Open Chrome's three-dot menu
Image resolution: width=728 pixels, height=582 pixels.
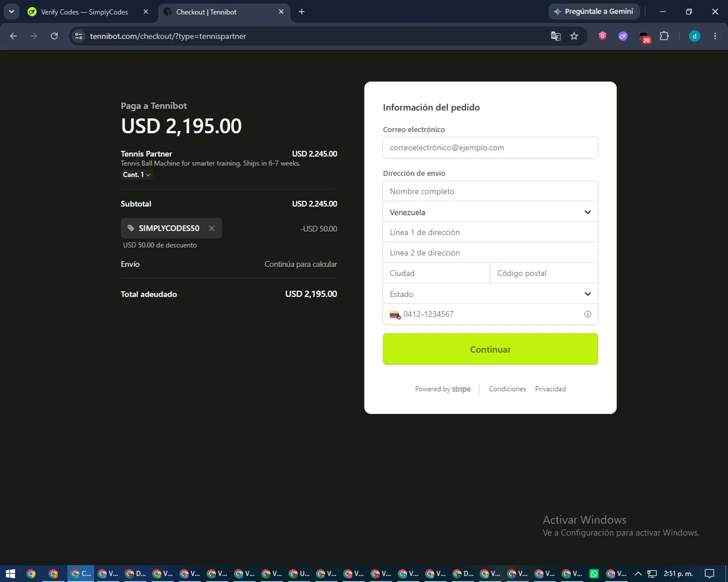click(715, 36)
